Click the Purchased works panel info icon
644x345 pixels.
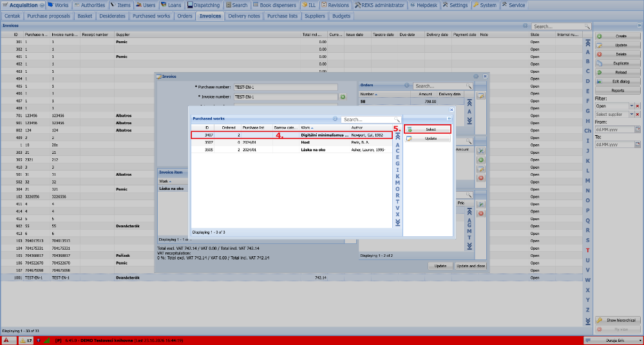coord(335,119)
